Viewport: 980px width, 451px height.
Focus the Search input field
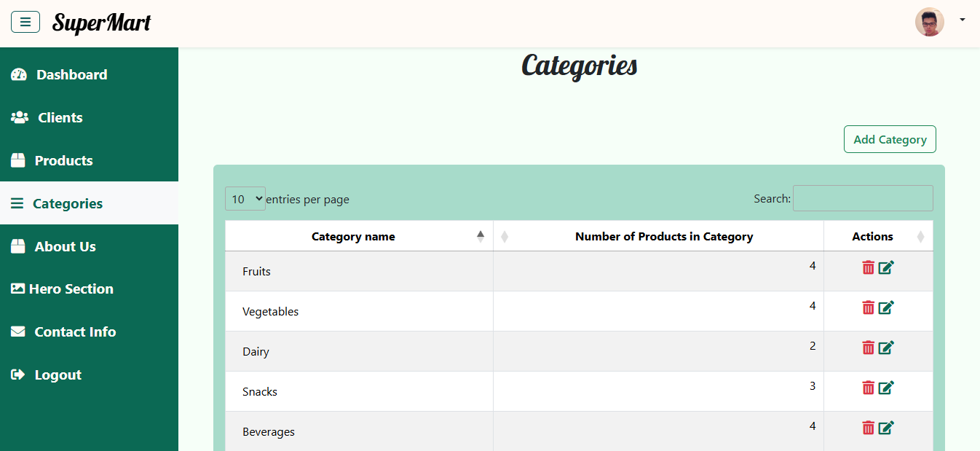[862, 198]
